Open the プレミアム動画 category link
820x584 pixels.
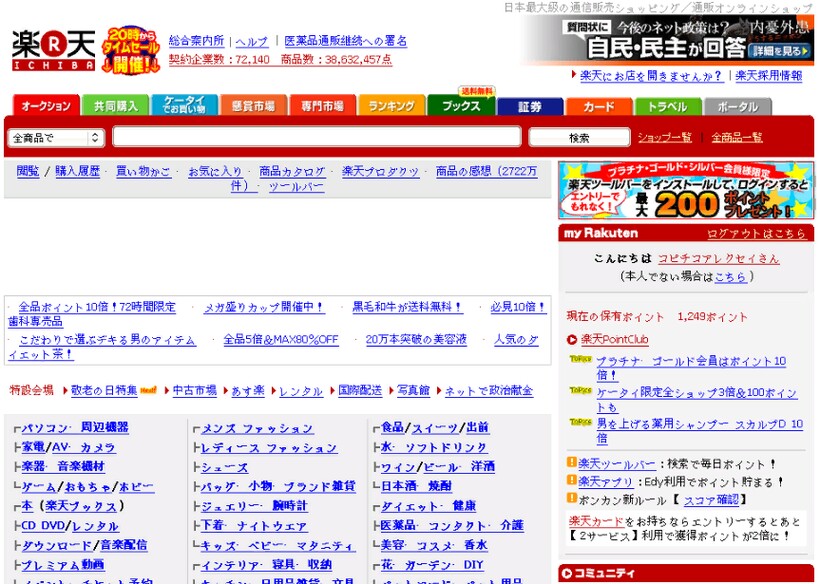pos(63,565)
